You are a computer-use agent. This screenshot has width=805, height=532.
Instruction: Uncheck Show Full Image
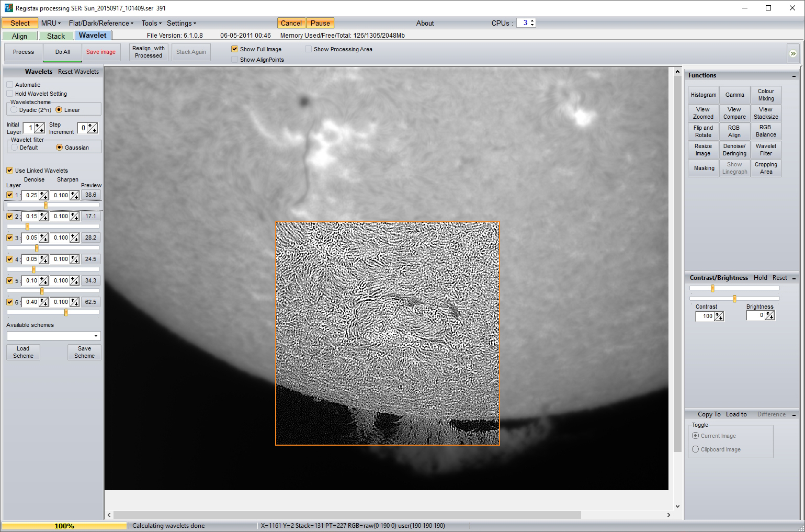(235, 49)
